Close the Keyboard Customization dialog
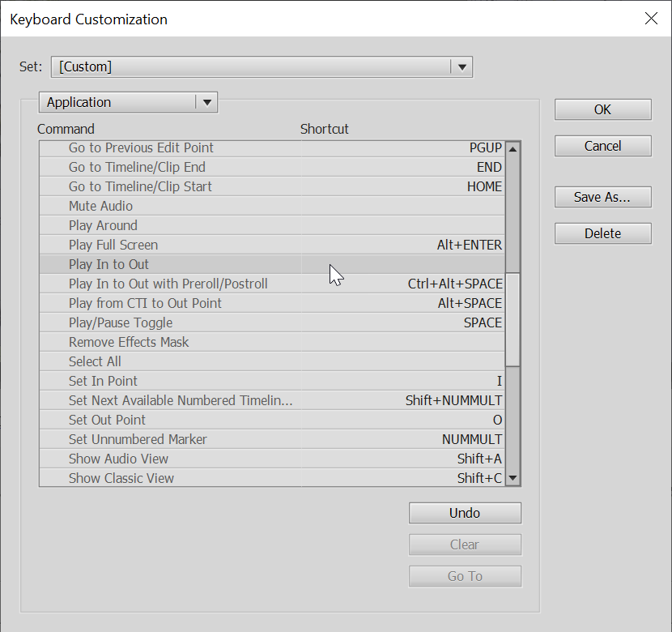The height and width of the screenshot is (632, 672). click(651, 19)
